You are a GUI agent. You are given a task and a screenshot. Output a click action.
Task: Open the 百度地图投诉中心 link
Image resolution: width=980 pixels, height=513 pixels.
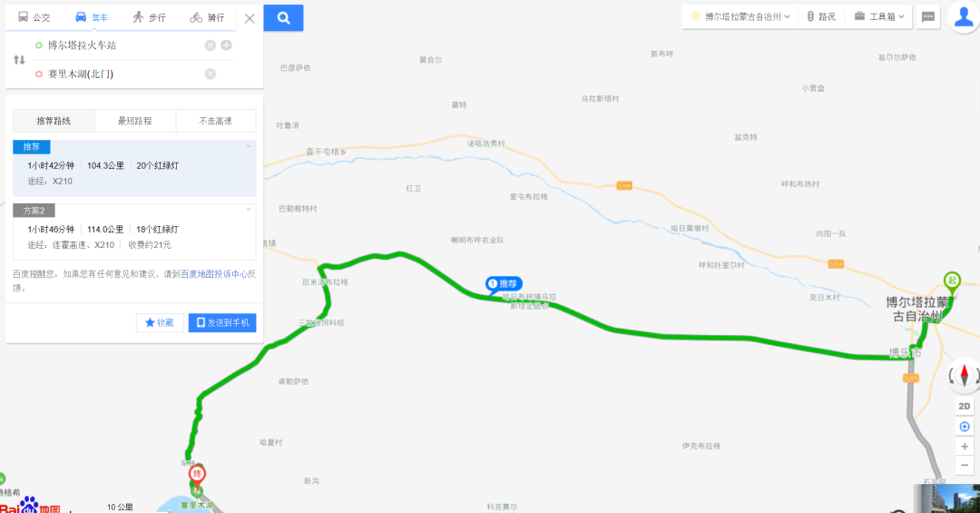click(214, 274)
